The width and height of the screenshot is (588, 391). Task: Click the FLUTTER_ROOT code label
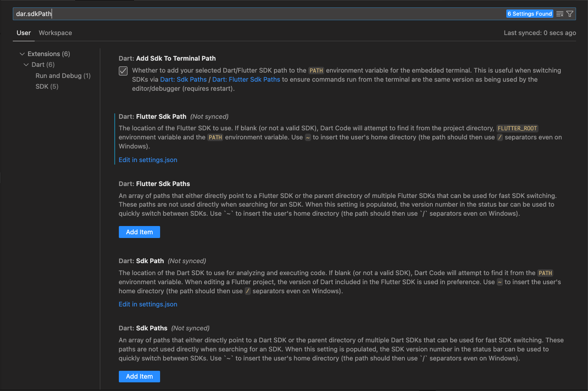pyautogui.click(x=517, y=128)
